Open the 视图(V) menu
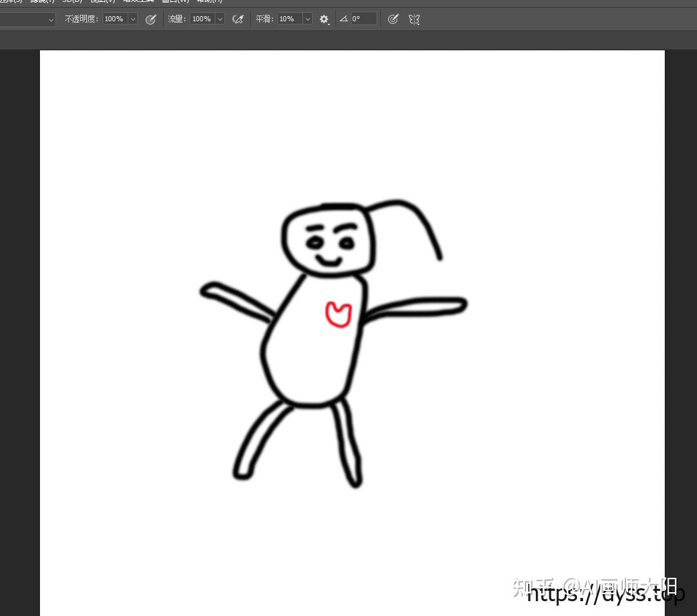 (103, 2)
